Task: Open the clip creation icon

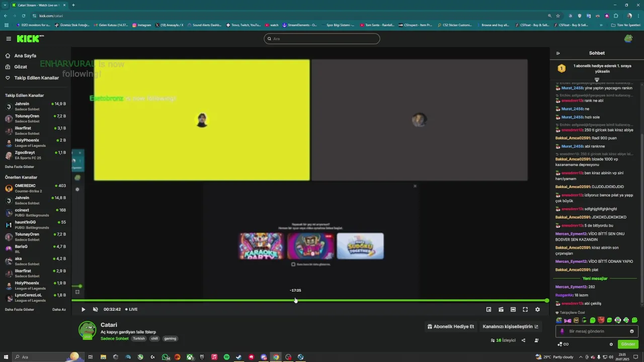Action: coord(501,309)
